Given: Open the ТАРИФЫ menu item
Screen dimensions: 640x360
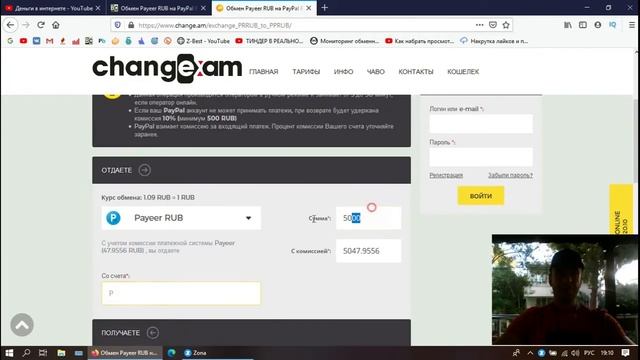Looking at the screenshot, I should point(306,72).
